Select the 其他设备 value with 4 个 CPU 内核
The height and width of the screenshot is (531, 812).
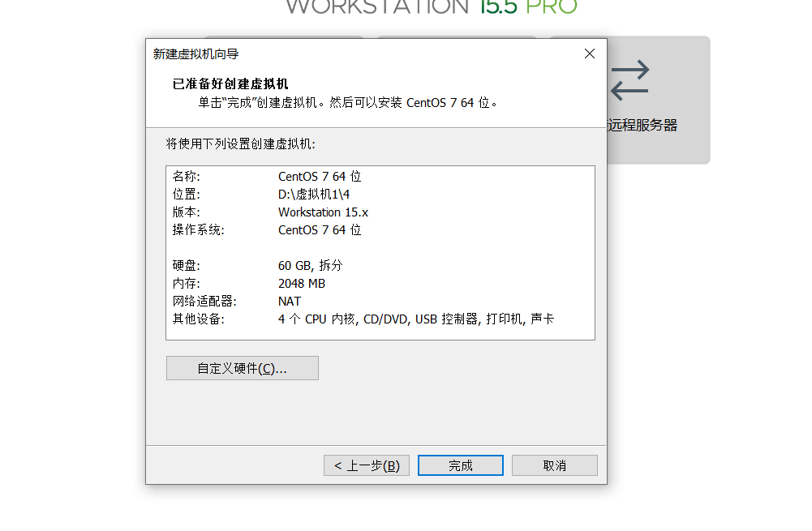[x=416, y=319]
